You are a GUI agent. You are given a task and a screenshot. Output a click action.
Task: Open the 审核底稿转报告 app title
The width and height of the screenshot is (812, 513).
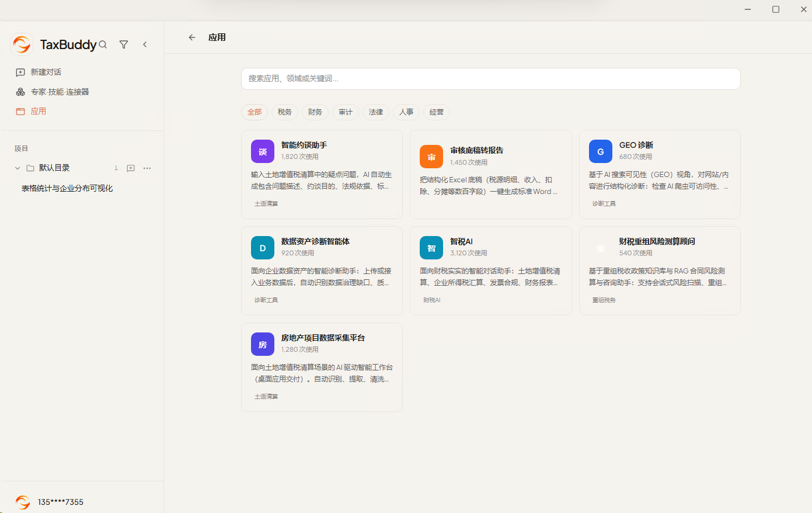tap(477, 150)
